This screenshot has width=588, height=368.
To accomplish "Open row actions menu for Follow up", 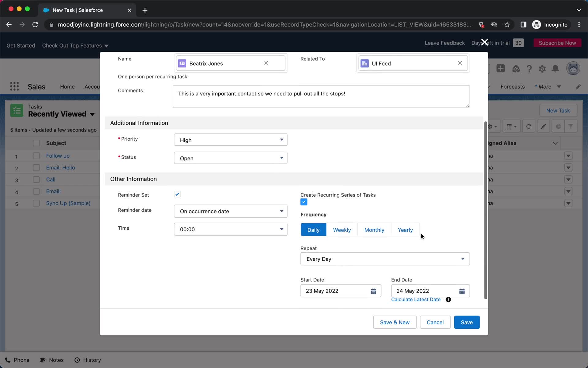I will coord(568,156).
